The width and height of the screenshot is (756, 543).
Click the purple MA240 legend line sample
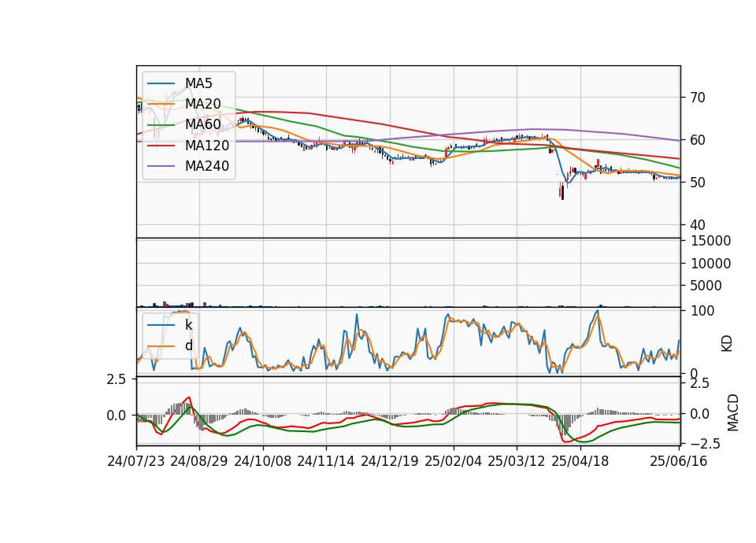(x=161, y=166)
